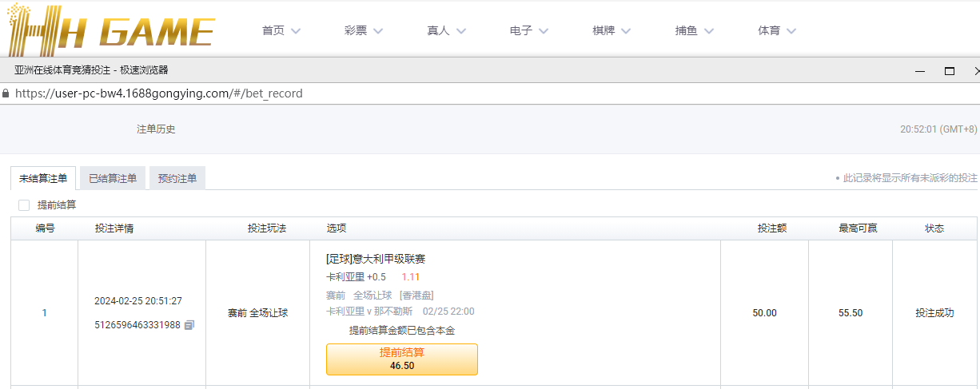Screen dimensions: 980x389
Task: Copy the bet number 5126596463331988
Action: tap(189, 325)
